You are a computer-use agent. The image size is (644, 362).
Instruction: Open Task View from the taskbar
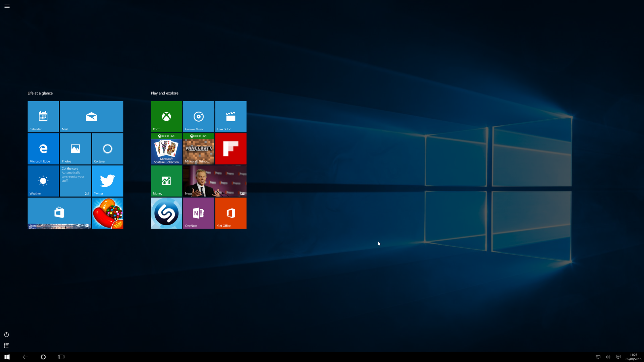(x=61, y=357)
